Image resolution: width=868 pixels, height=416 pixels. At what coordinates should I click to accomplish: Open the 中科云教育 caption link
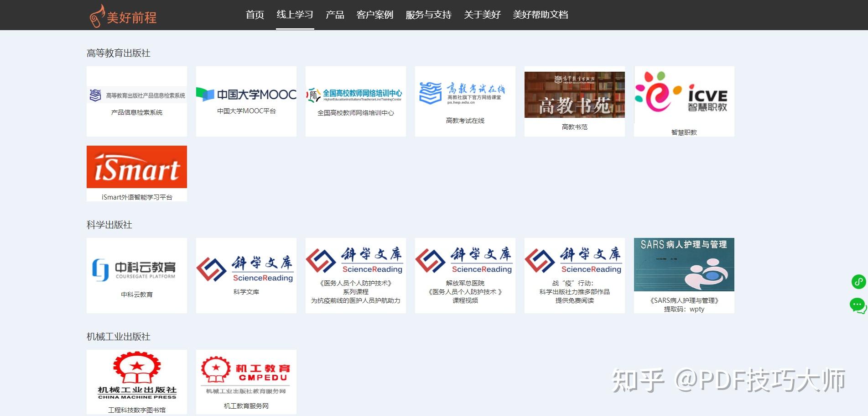tap(137, 295)
